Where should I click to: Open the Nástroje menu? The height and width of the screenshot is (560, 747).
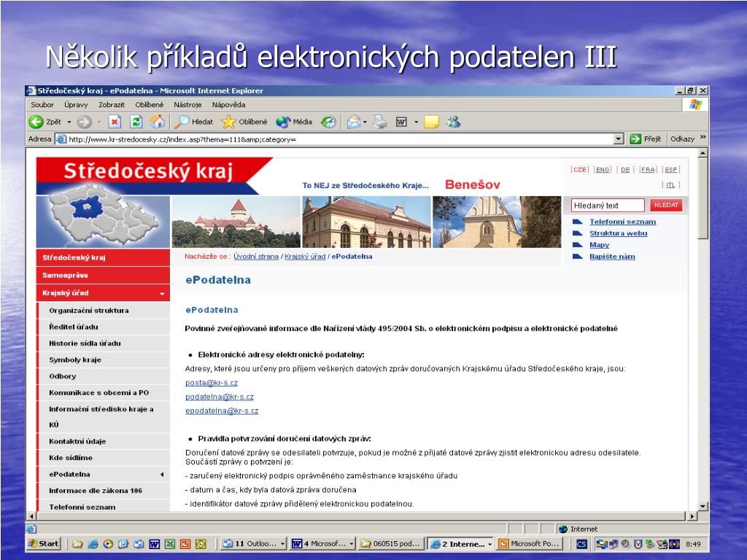pos(187,105)
